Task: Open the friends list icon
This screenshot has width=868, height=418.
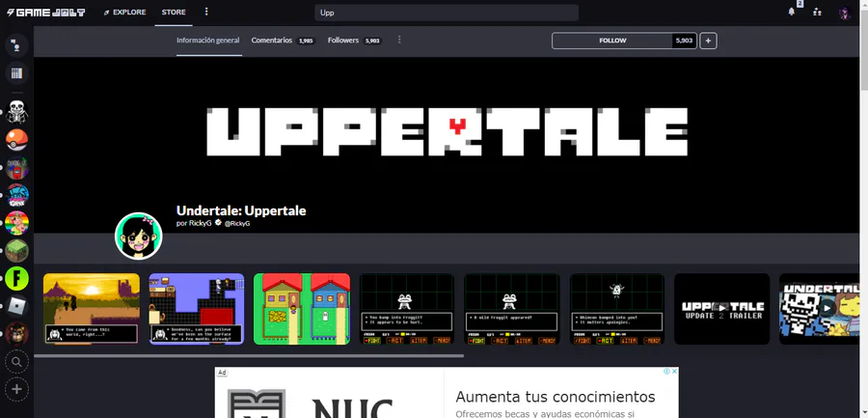Action: (x=817, y=12)
